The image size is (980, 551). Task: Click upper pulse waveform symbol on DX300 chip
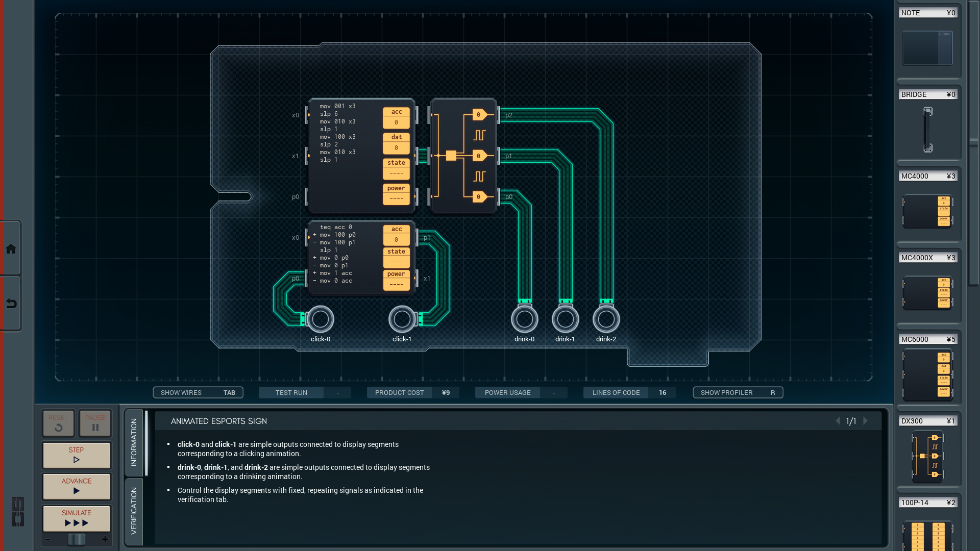click(x=479, y=135)
